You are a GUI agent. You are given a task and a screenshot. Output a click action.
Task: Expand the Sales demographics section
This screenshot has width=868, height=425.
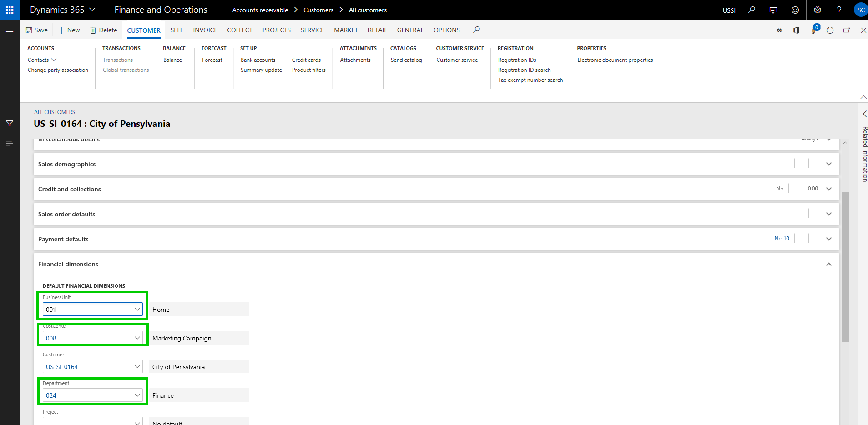[828, 164]
